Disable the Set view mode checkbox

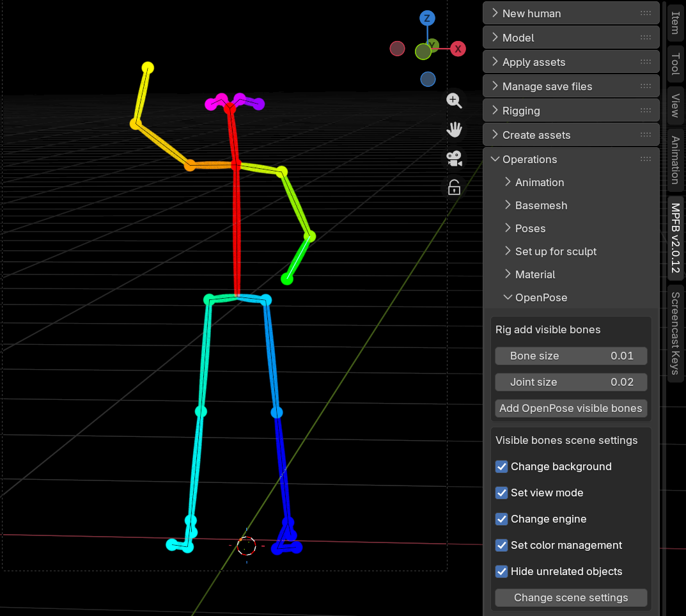(x=502, y=493)
